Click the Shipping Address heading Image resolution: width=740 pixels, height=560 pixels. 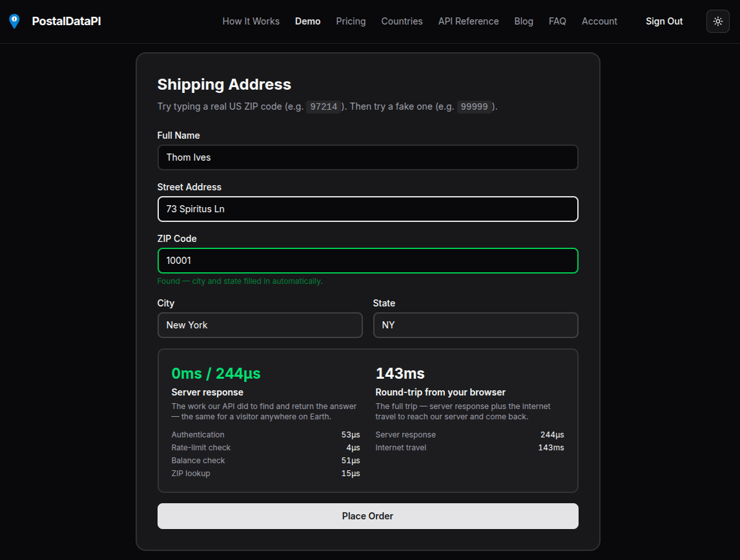224,85
